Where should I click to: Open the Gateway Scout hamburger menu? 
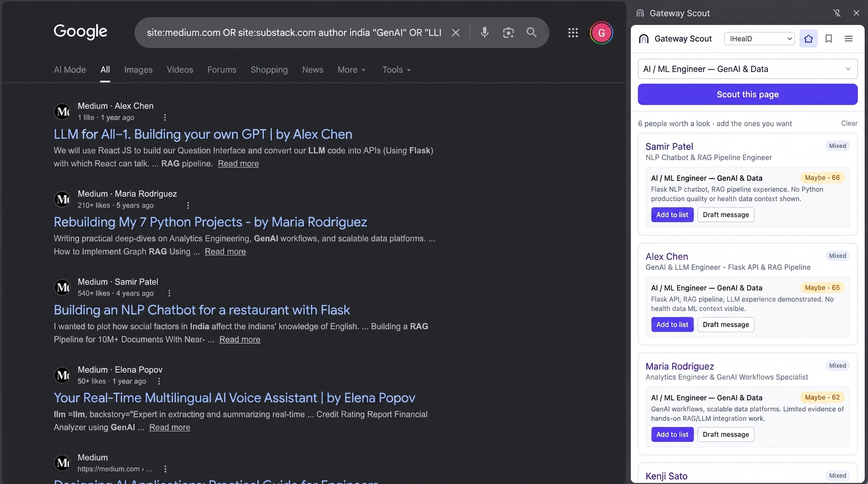pos(848,39)
